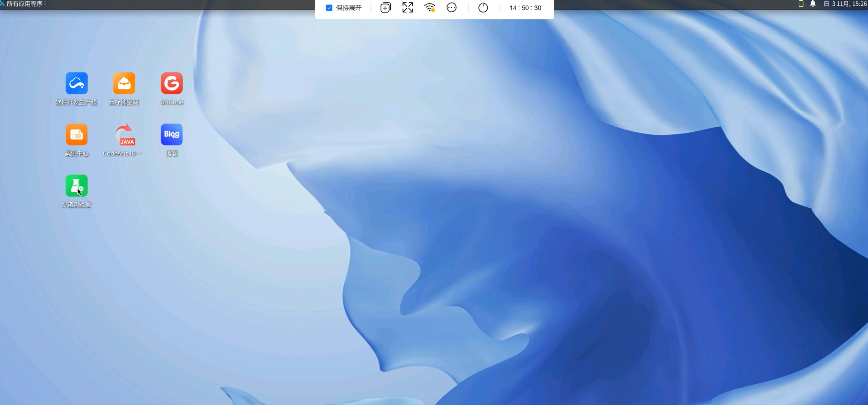Viewport: 868px width, 405px height.
Task: Open the 所有应用程序 applications menu
Action: [x=24, y=4]
